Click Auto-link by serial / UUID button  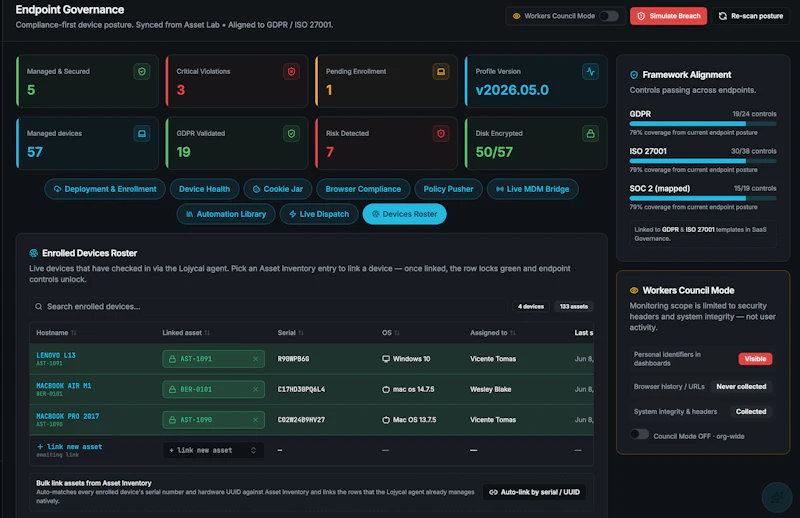(534, 492)
